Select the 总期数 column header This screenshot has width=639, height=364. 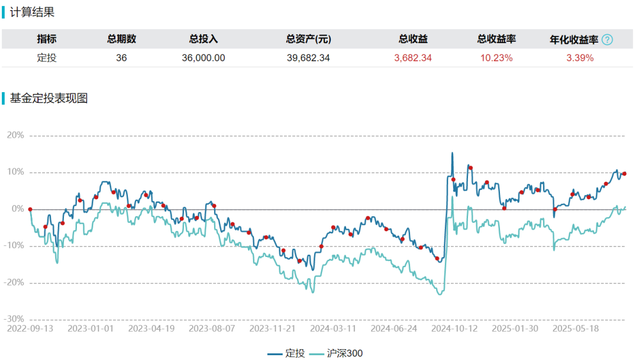121,40
